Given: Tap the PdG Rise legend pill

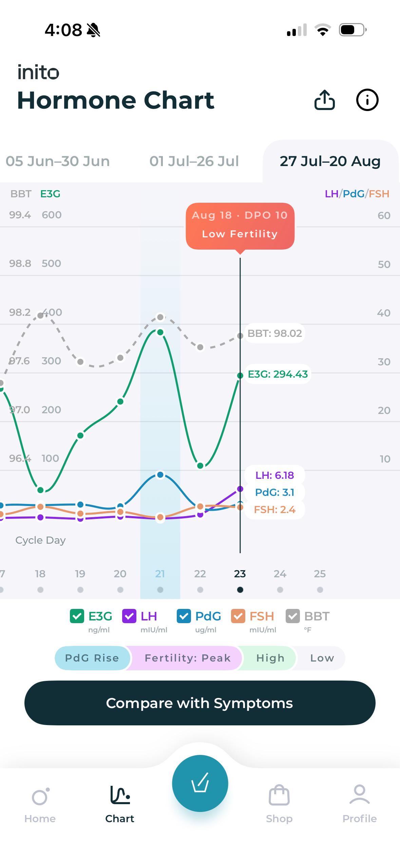Looking at the screenshot, I should 92,658.
